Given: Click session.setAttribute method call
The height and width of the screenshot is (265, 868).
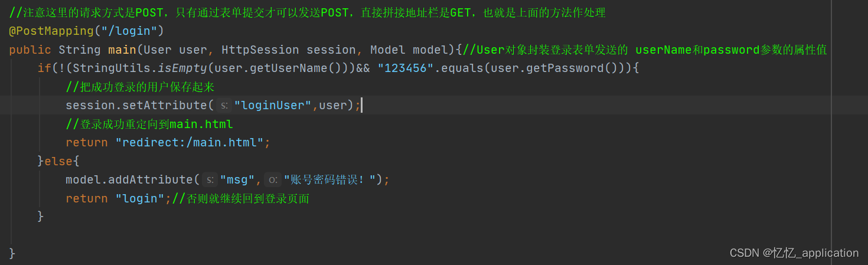Looking at the screenshot, I should point(136,106).
